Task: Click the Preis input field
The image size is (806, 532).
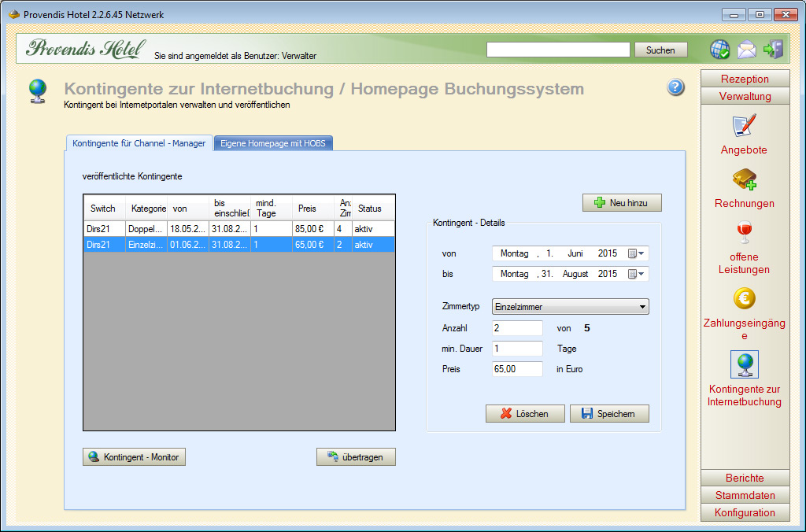Action: tap(517, 369)
